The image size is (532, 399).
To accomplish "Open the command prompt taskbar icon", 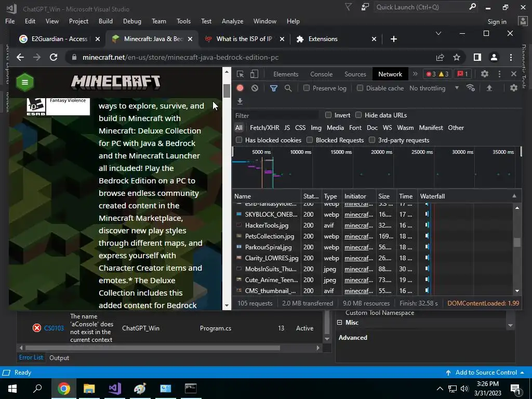I will pyautogui.click(x=191, y=389).
